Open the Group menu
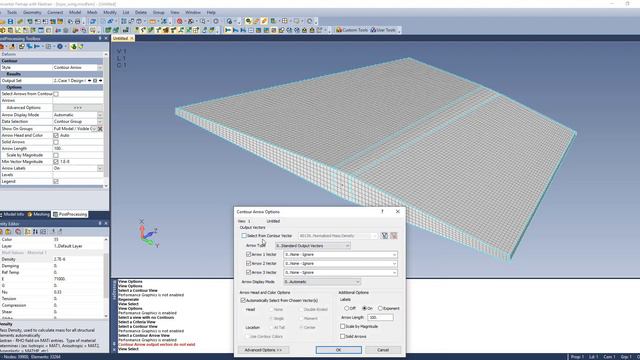 pyautogui.click(x=158, y=12)
